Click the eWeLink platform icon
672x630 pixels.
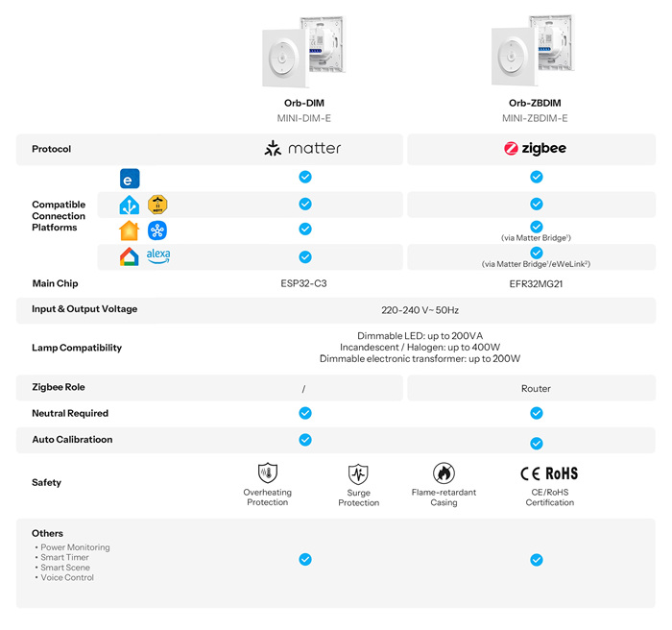point(130,178)
